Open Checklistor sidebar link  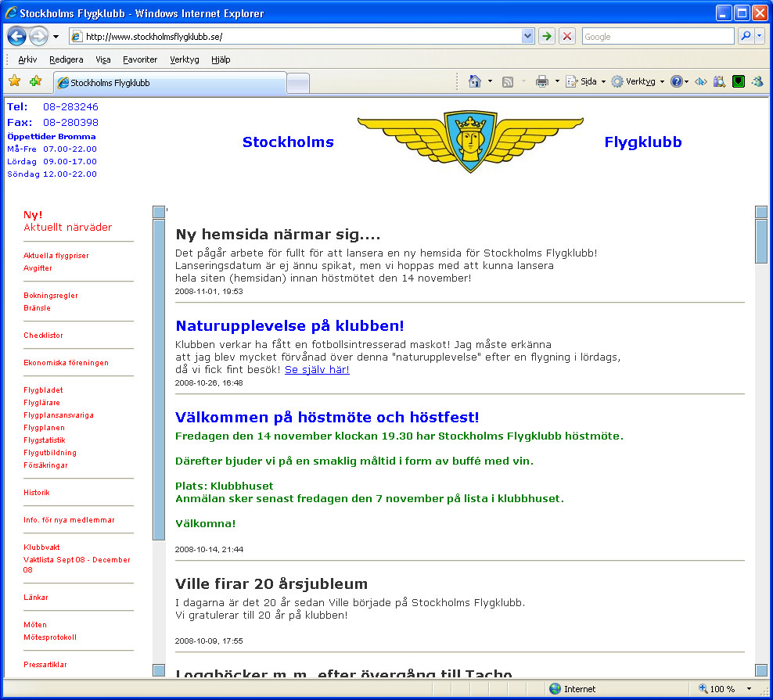click(x=43, y=336)
